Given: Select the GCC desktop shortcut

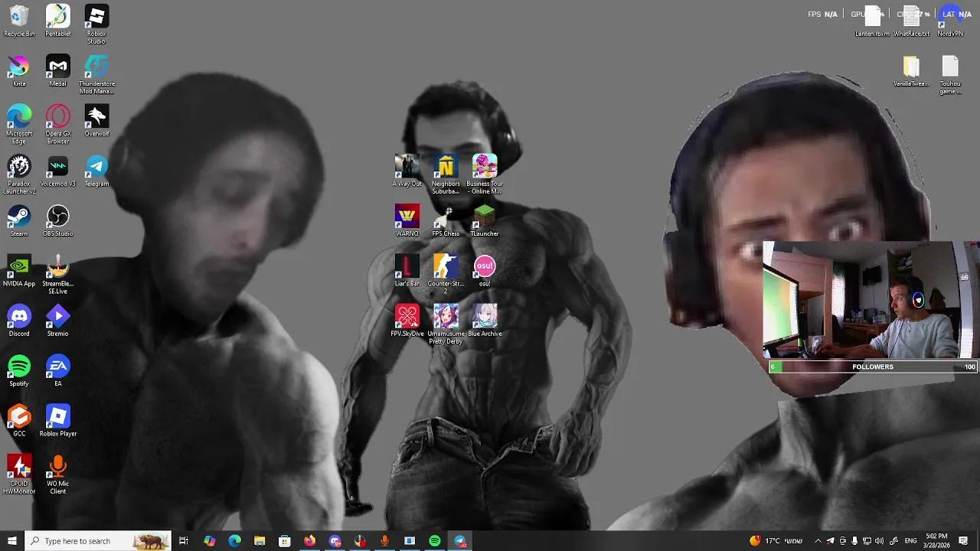Looking at the screenshot, I should click(19, 420).
